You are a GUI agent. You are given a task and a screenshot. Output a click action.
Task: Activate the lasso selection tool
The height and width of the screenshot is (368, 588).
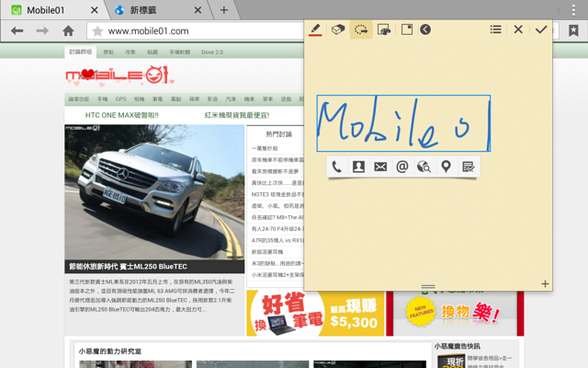point(361,29)
